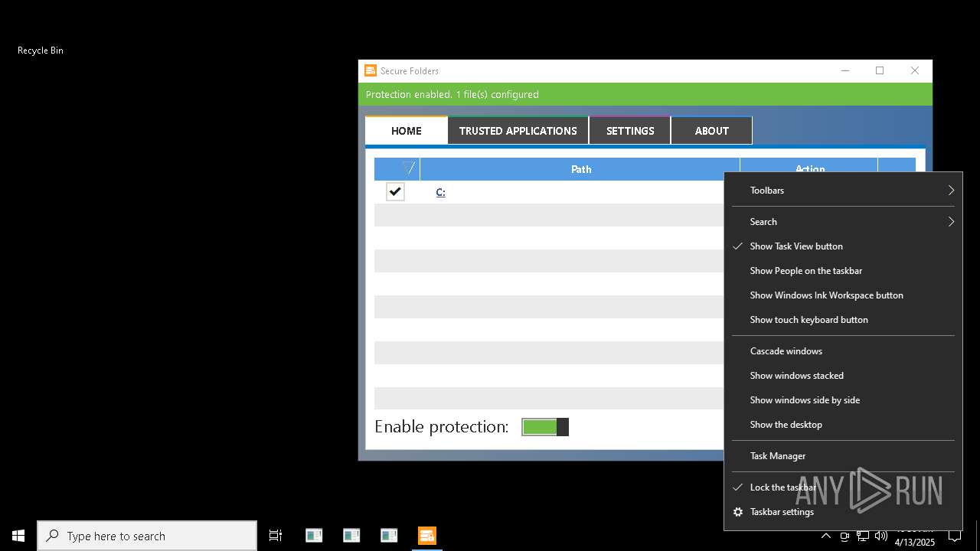Click the Protection enabled status banner

645,94
